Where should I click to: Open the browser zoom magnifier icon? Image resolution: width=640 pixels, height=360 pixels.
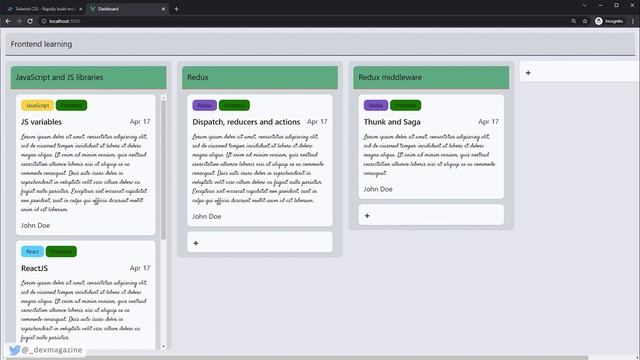573,21
